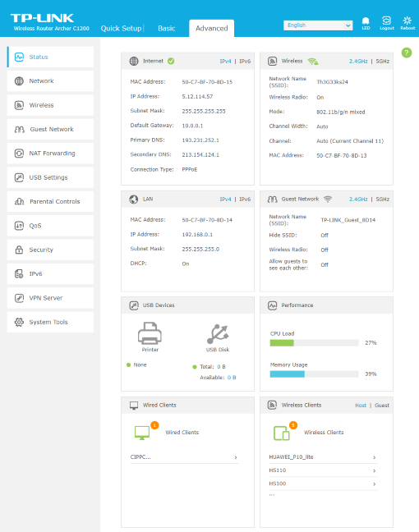The image size is (419, 532).
Task: Click the Wired Clients monitor icon
Action: [x=142, y=433]
